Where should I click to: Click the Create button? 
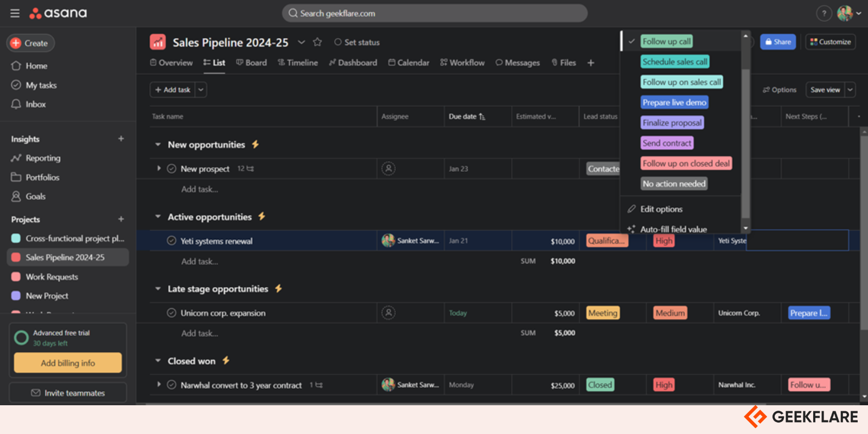click(30, 43)
